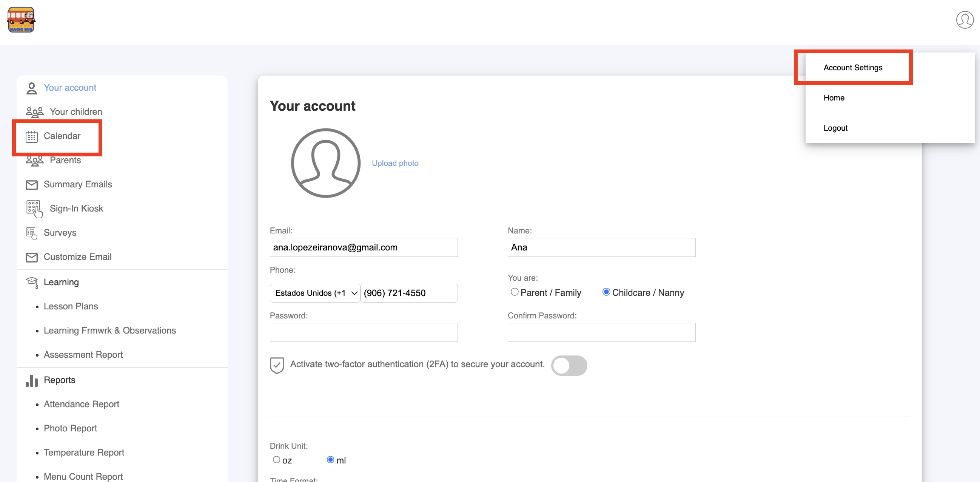This screenshot has height=482, width=980.
Task: Click the Sign-In Kiosk keypad icon
Action: click(34, 209)
